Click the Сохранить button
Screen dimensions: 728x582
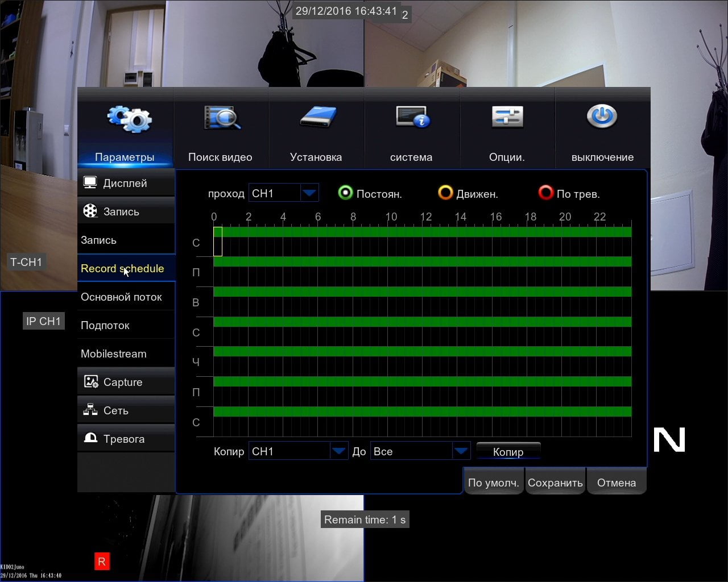(x=555, y=483)
